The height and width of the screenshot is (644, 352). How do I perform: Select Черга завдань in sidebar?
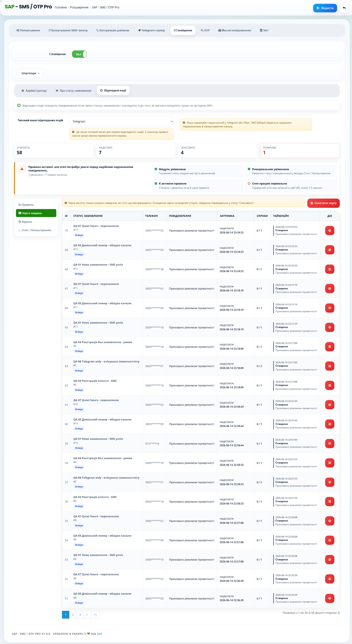tap(36, 213)
